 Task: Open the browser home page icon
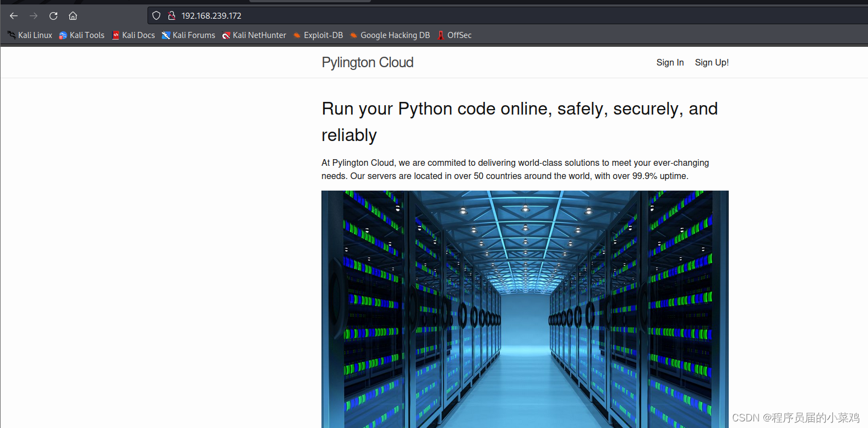pyautogui.click(x=73, y=16)
